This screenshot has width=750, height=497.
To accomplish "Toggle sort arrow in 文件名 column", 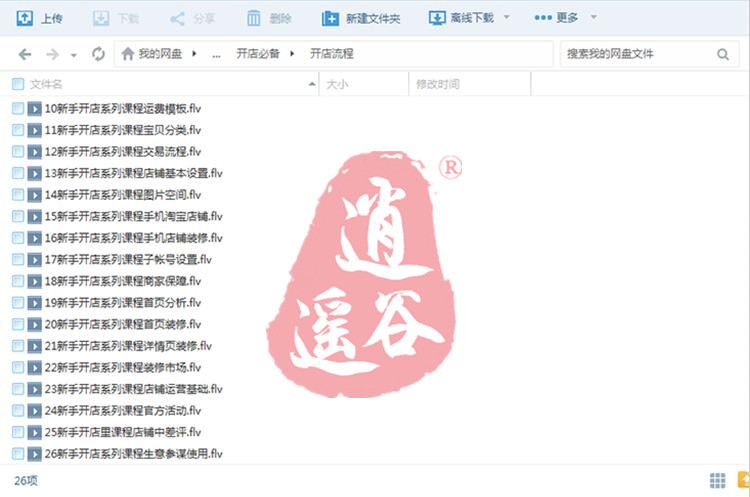I will [x=312, y=84].
